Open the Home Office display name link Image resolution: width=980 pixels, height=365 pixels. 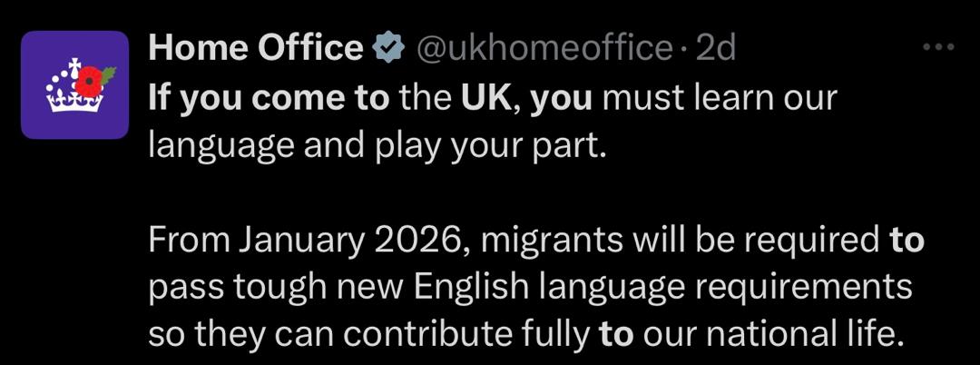(255, 48)
